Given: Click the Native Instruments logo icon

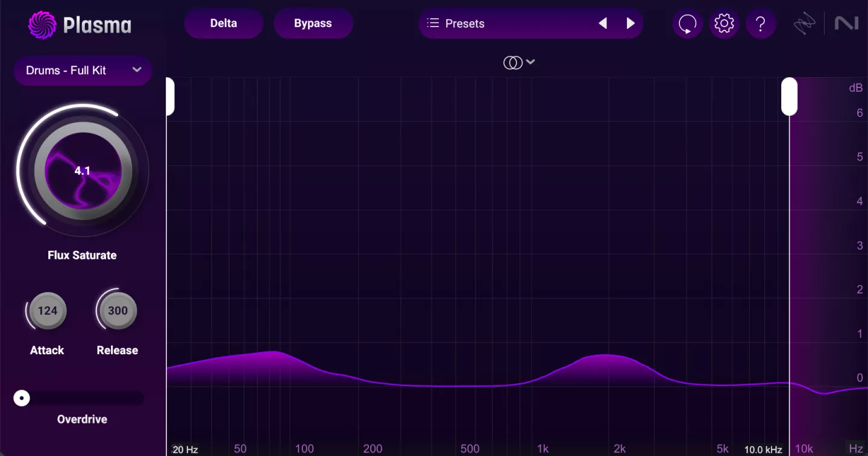Looking at the screenshot, I should pyautogui.click(x=847, y=24).
